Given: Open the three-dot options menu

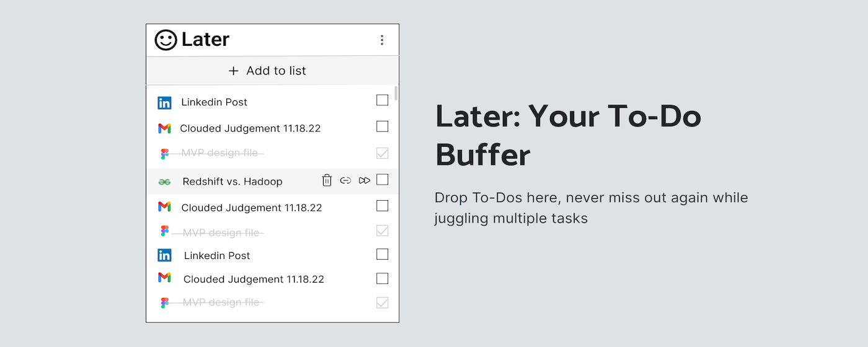Looking at the screenshot, I should [x=382, y=40].
